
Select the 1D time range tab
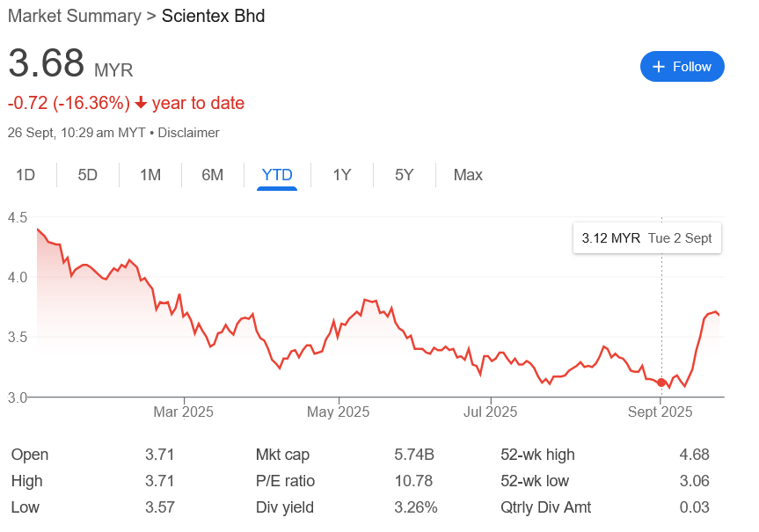[26, 175]
